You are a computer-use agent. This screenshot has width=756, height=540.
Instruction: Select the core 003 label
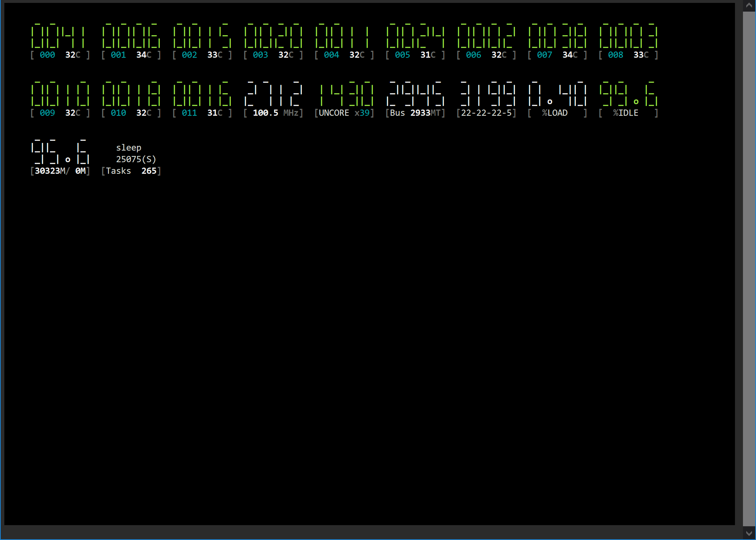click(261, 55)
